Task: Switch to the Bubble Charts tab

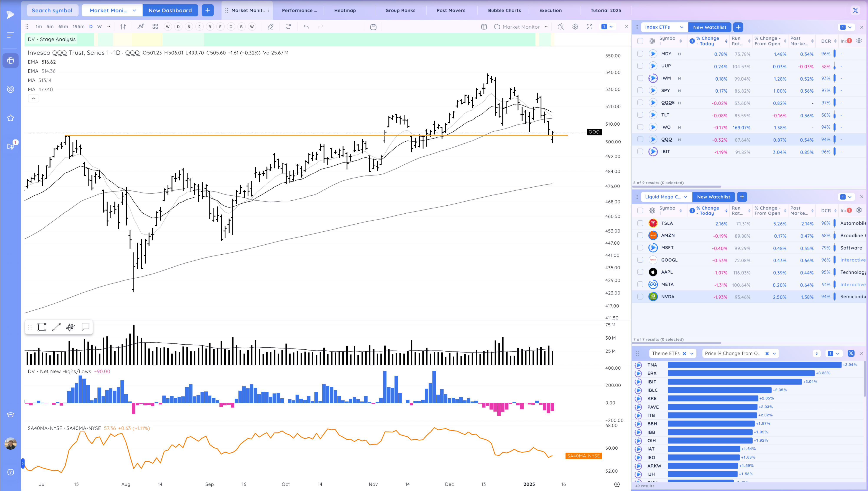Action: pyautogui.click(x=504, y=10)
